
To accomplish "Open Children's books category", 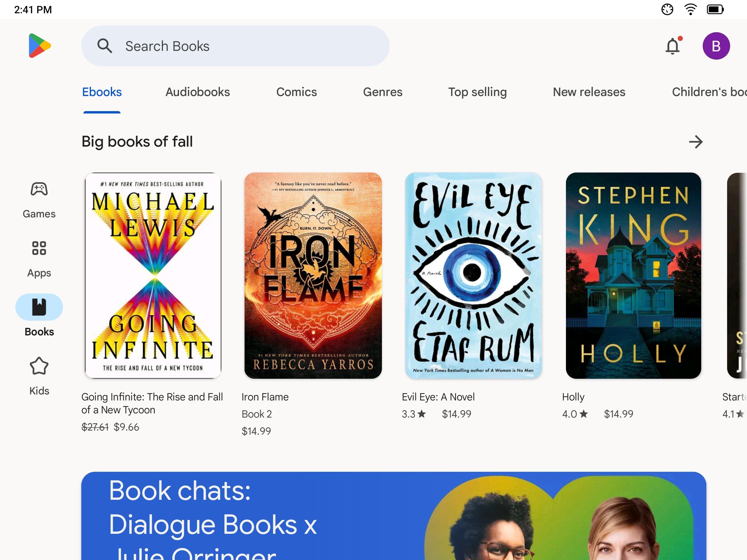I will pyautogui.click(x=709, y=92).
